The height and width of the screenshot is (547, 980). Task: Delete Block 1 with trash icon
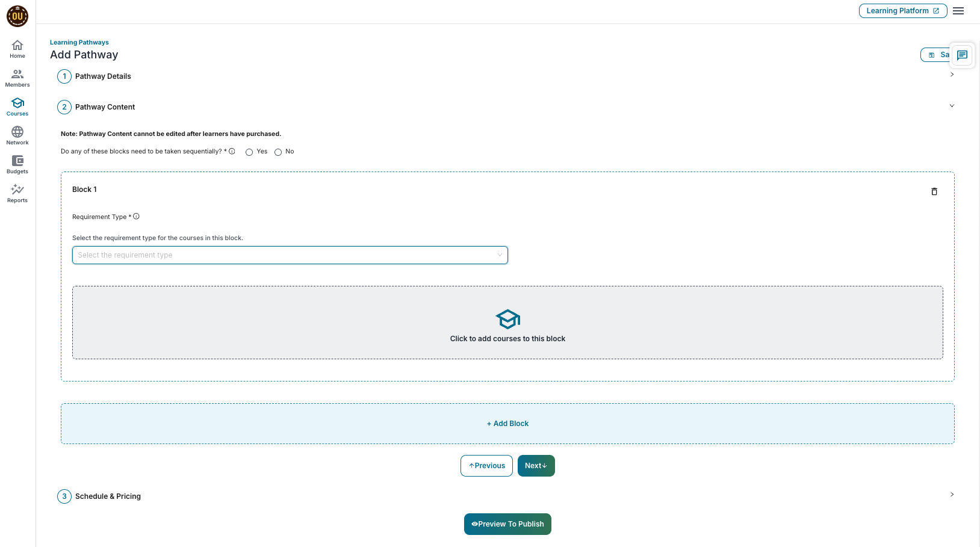point(934,191)
